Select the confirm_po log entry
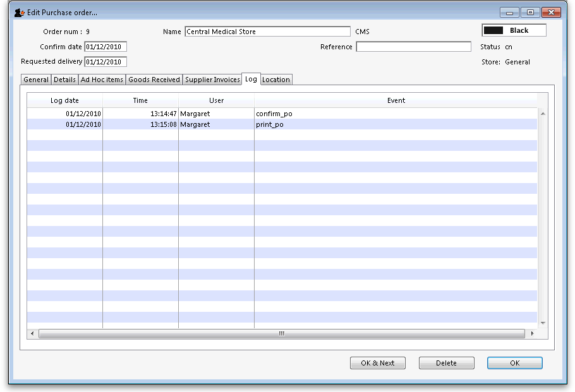Image resolution: width=575 pixels, height=392 pixels. tap(274, 114)
